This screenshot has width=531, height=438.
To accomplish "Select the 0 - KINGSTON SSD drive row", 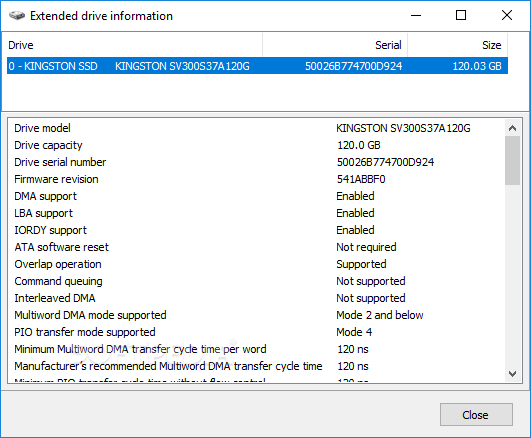I will (257, 66).
